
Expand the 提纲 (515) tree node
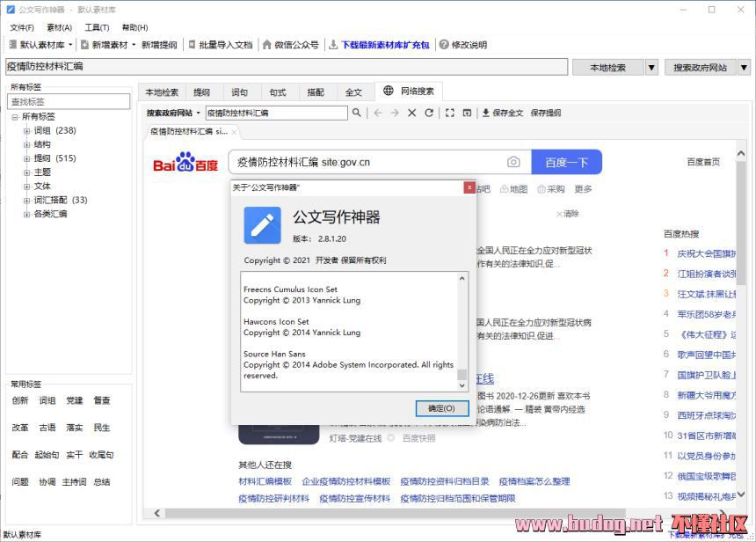click(27, 158)
